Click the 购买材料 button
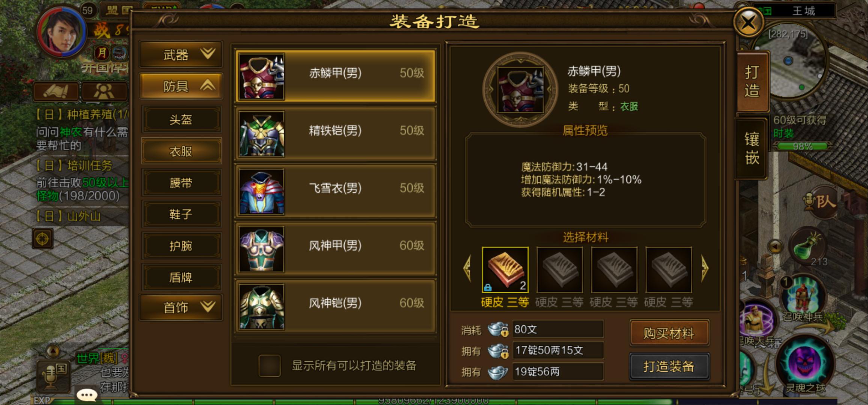The height and width of the screenshot is (405, 868). click(669, 333)
